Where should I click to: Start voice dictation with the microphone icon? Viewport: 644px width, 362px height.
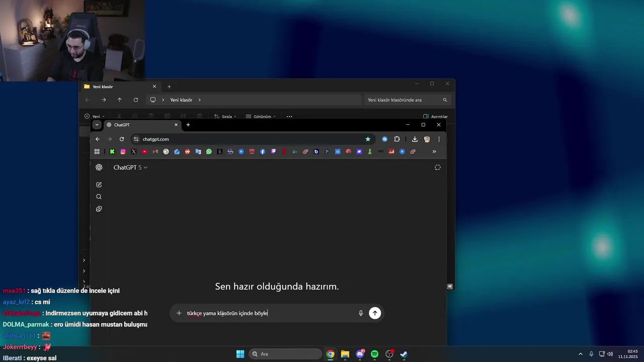click(x=361, y=313)
